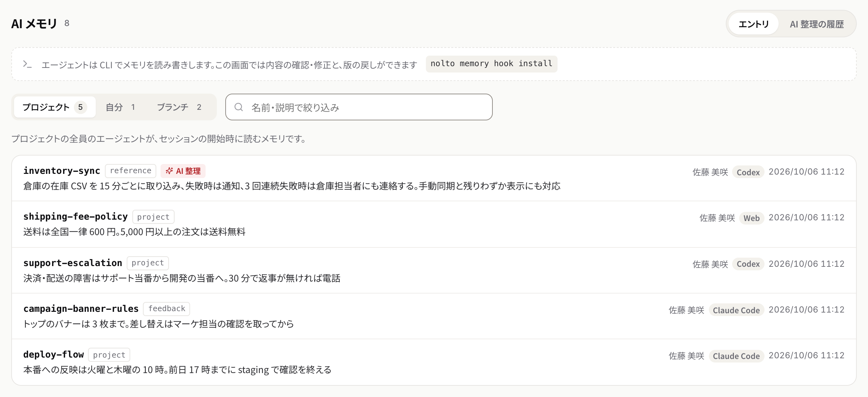Click the Claude Code badge on campaign-banner-rules row
868x397 pixels.
(736, 310)
